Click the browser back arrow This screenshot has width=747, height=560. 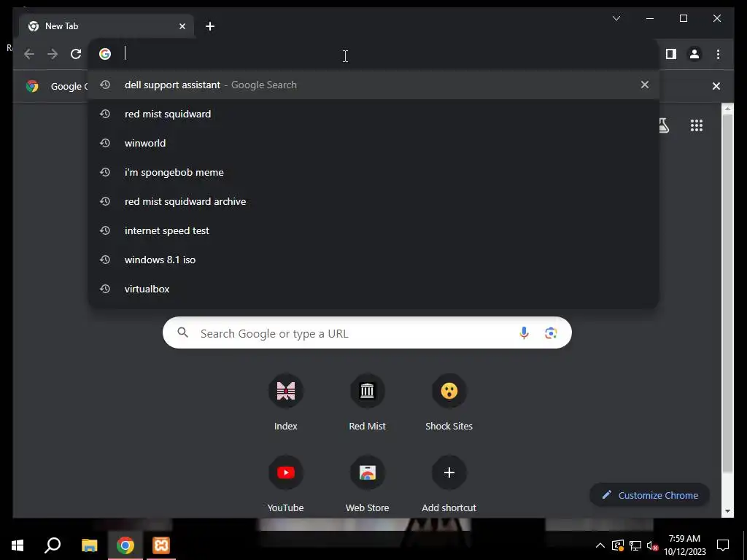29,54
